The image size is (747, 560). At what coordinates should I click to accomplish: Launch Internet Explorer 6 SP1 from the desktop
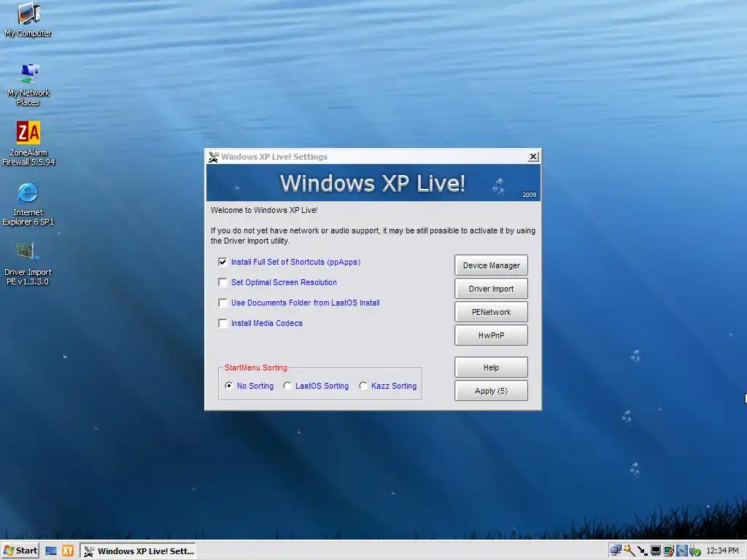tap(28, 203)
